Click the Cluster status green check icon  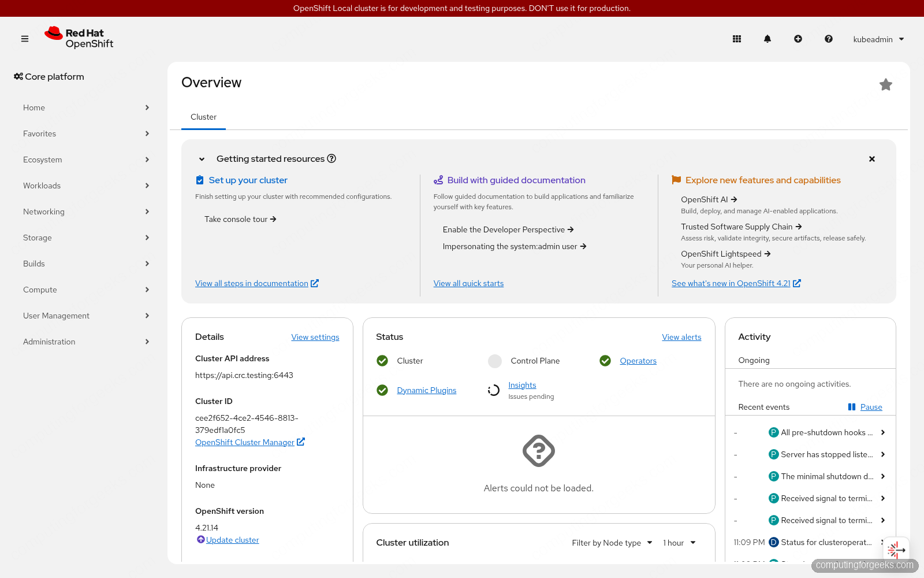click(382, 361)
